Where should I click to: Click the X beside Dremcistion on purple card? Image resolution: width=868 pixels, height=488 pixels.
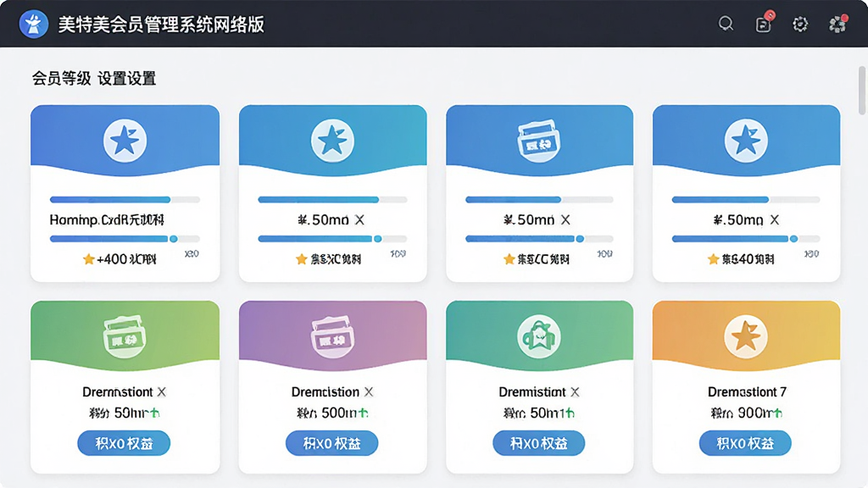pos(369,392)
